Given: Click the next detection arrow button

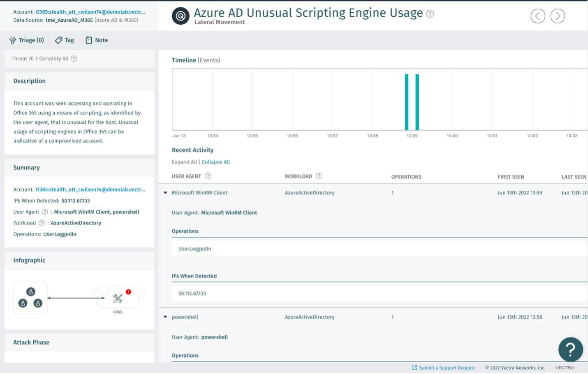Looking at the screenshot, I should pyautogui.click(x=558, y=16).
